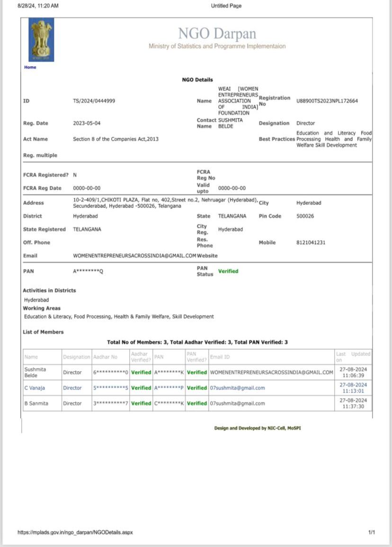Screen dimensions: 392x547
Task: Select the FCRA Registered value N
Action: [x=75, y=175]
